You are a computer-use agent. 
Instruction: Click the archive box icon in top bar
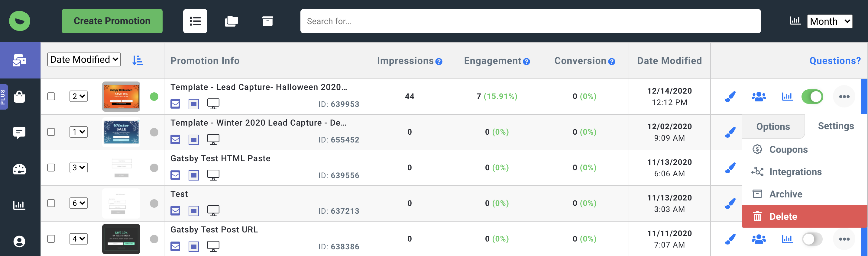point(267,21)
